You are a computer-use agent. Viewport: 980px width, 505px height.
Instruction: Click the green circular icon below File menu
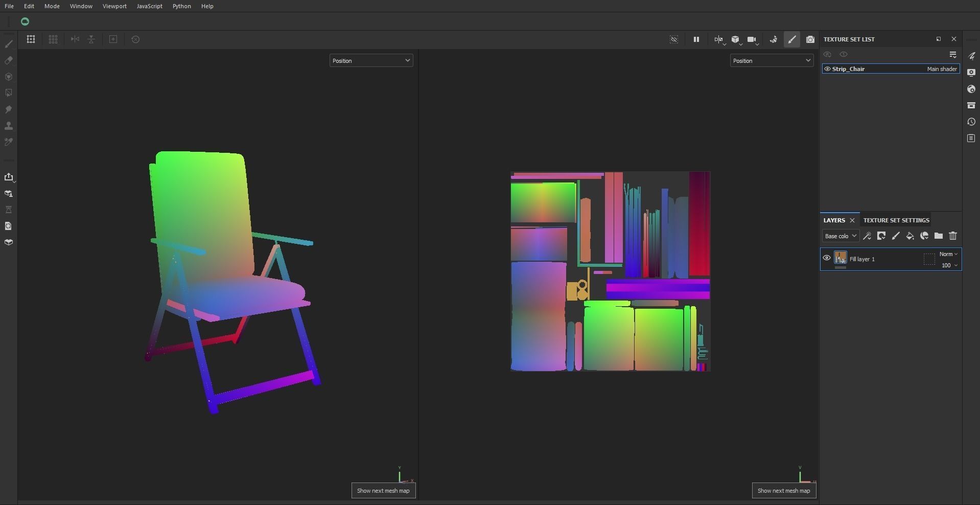coord(25,21)
